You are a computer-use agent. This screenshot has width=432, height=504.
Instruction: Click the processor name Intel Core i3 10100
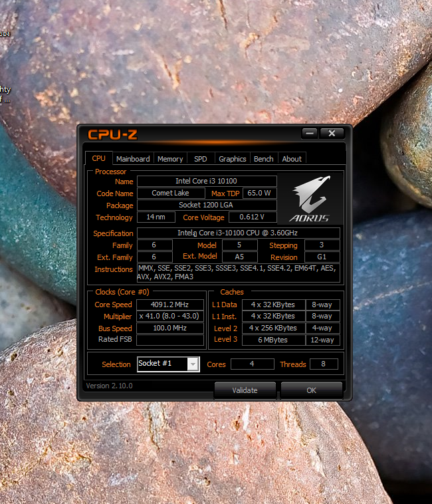pyautogui.click(x=207, y=181)
